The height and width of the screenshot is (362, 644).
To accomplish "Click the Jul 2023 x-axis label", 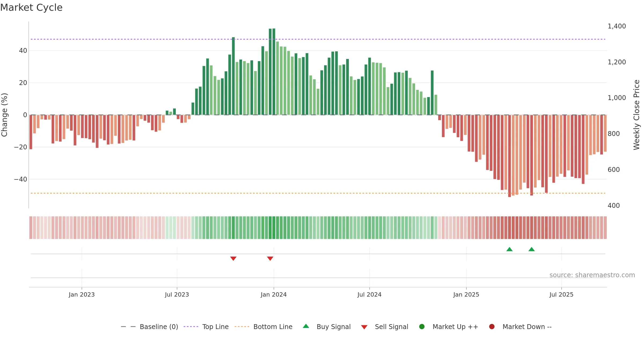I will click(x=177, y=294).
